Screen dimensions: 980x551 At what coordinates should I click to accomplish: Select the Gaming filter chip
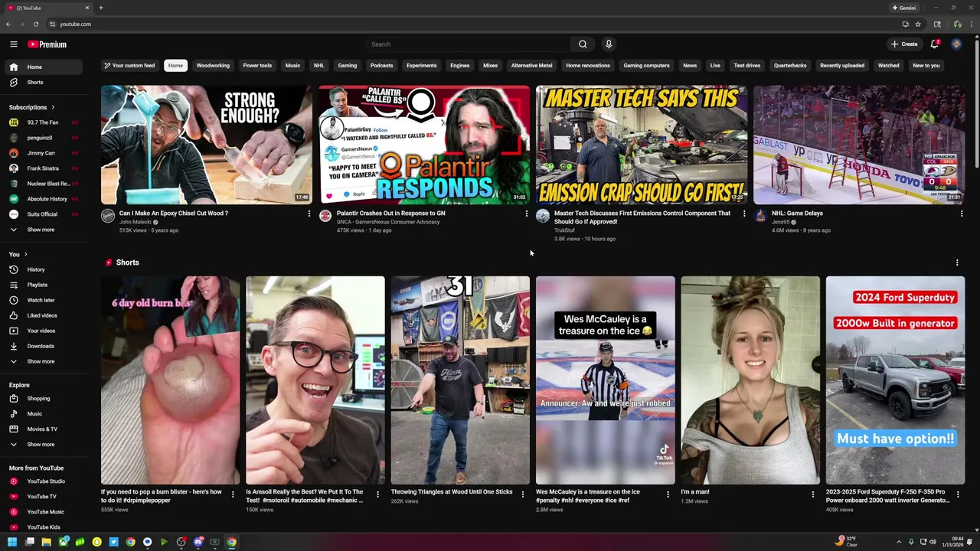point(348,66)
